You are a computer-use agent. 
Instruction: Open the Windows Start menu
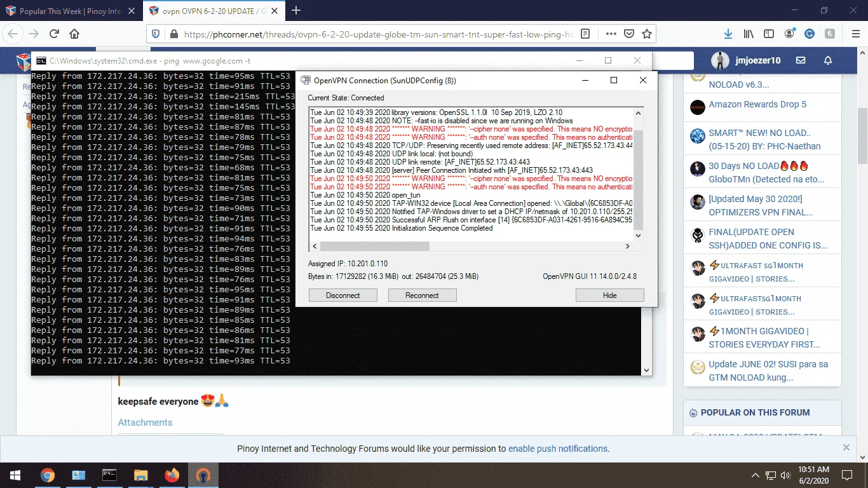pyautogui.click(x=15, y=475)
